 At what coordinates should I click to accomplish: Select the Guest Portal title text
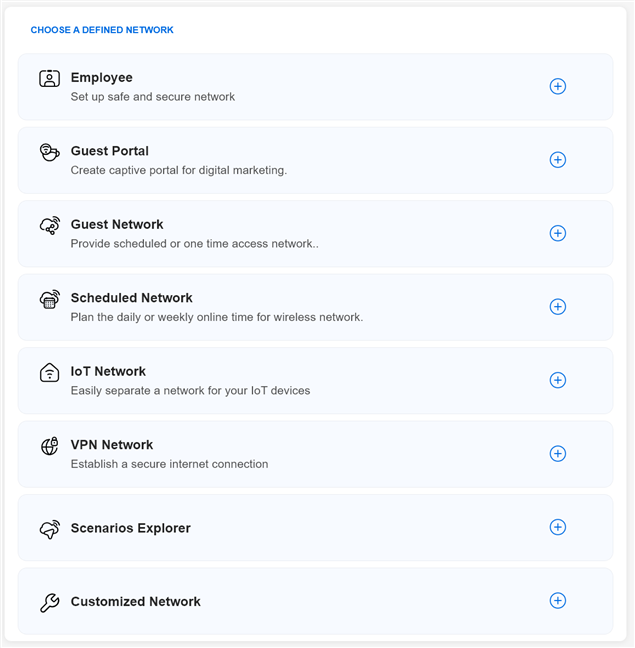[x=109, y=151]
